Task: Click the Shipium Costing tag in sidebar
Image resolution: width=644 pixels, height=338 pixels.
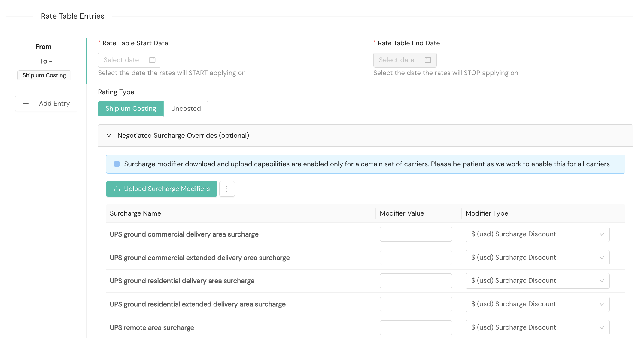Action: (x=44, y=75)
